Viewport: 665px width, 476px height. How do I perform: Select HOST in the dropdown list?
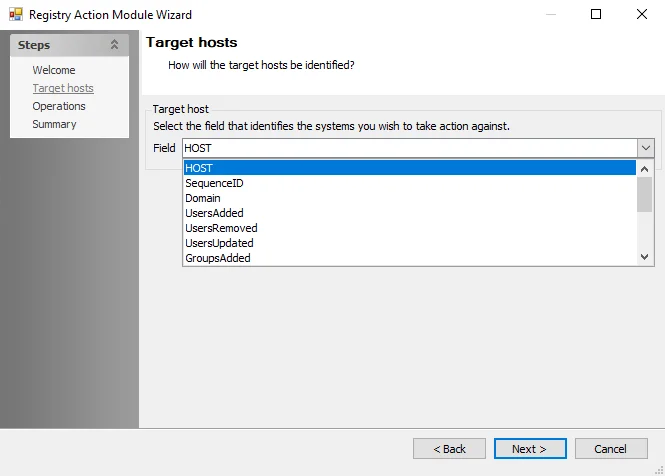410,168
